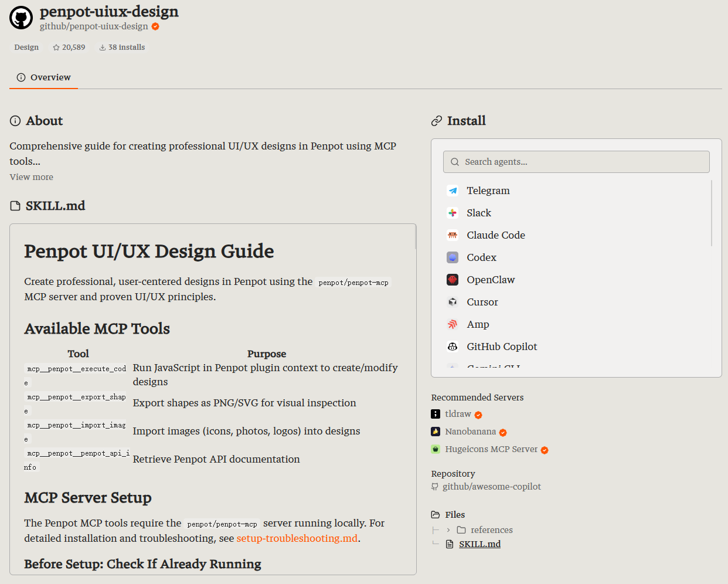Viewport: 728px width, 584px height.
Task: Click 'Export shapes as PNG/SVG' purpose cell
Action: (x=244, y=403)
